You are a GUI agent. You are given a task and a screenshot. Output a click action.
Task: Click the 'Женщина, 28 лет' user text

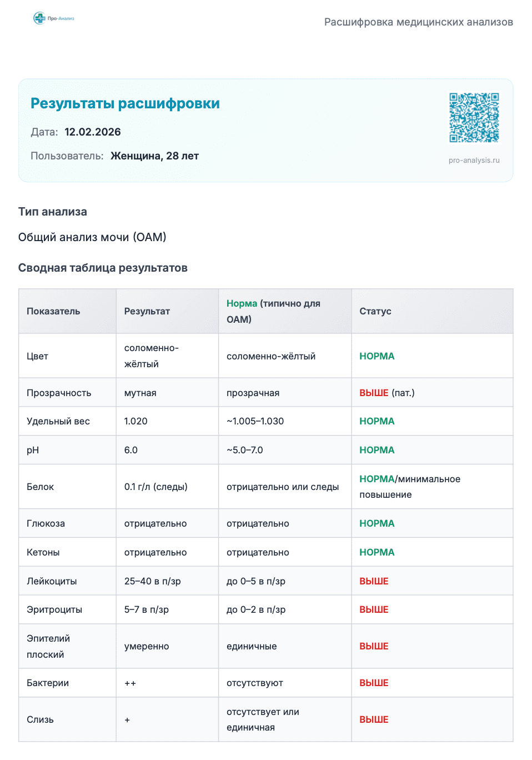point(154,156)
